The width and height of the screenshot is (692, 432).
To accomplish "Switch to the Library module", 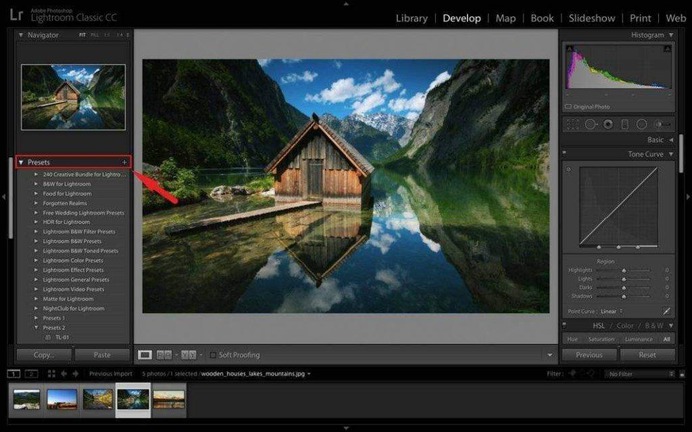I will tap(411, 18).
